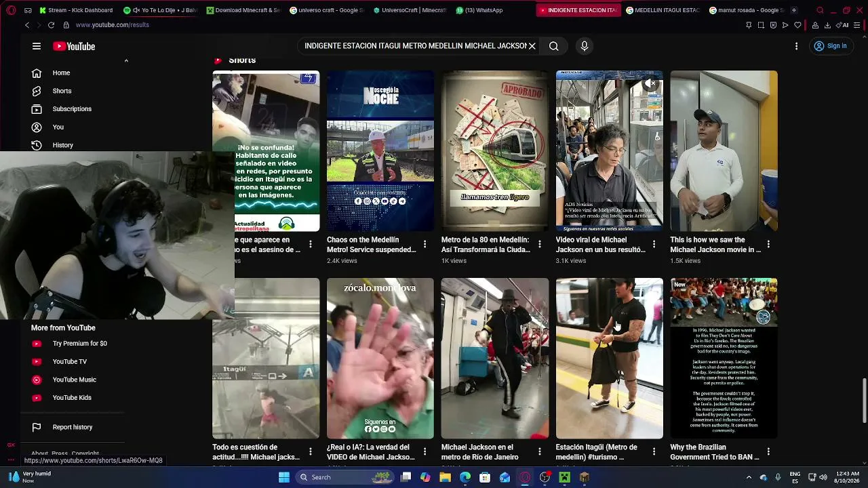The height and width of the screenshot is (488, 868).
Task: Open the YouTube guide hamburger menu
Action: [37, 46]
